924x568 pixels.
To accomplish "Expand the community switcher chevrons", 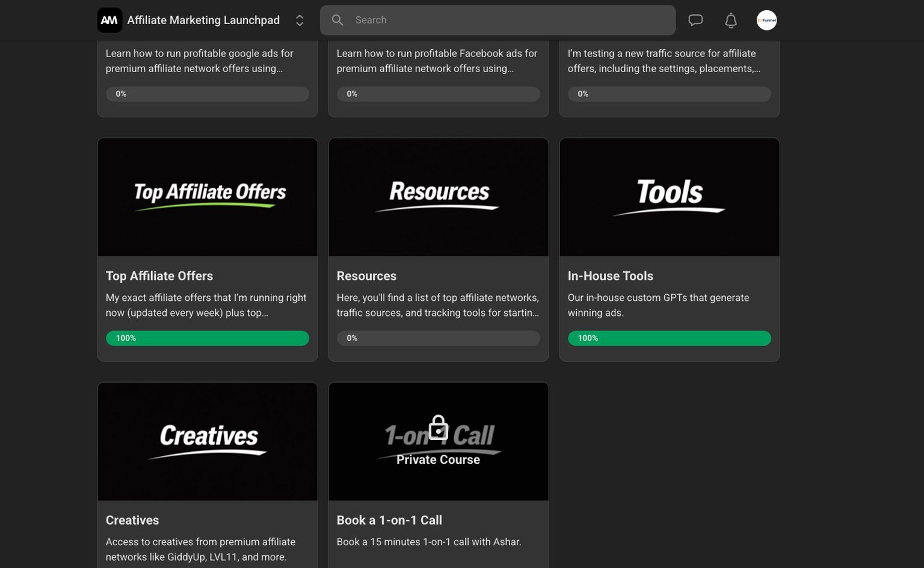I will tap(300, 20).
